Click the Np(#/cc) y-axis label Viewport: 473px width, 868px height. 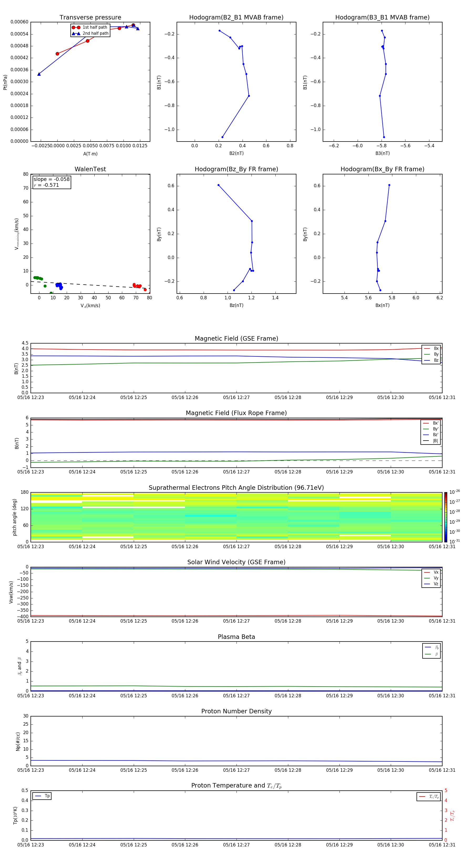point(18,741)
